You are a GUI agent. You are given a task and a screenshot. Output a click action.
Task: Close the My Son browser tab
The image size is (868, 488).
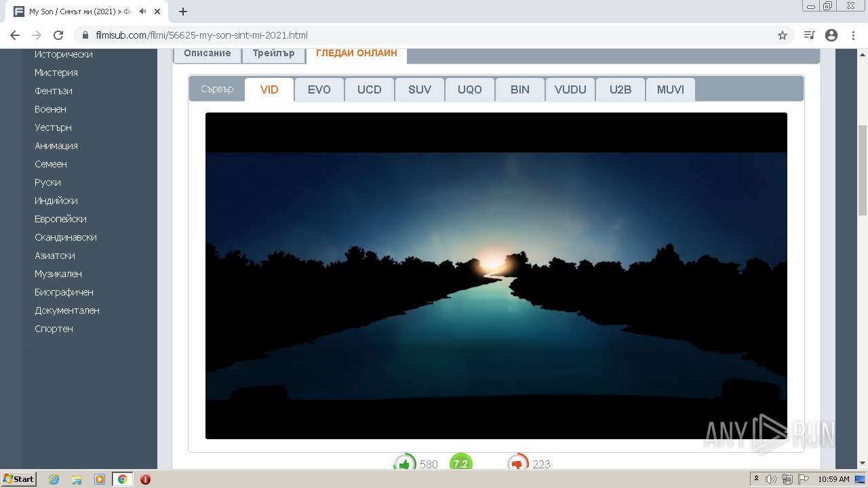(158, 12)
